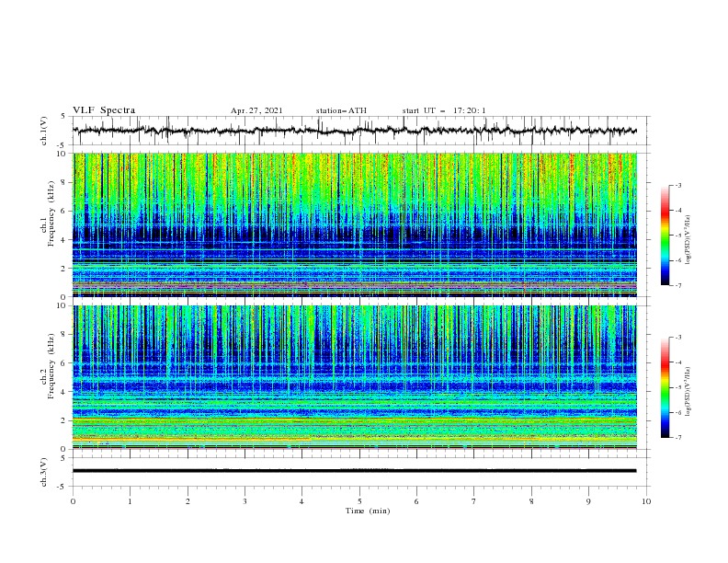The image size is (728, 563).
Task: Click time axis tick label "7"
Action: click(x=474, y=501)
